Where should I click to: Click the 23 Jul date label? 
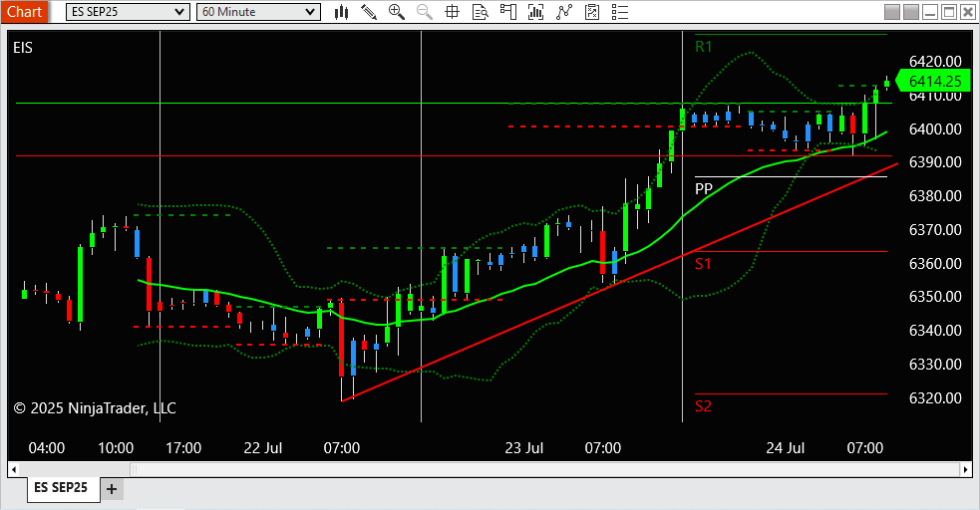(x=523, y=447)
